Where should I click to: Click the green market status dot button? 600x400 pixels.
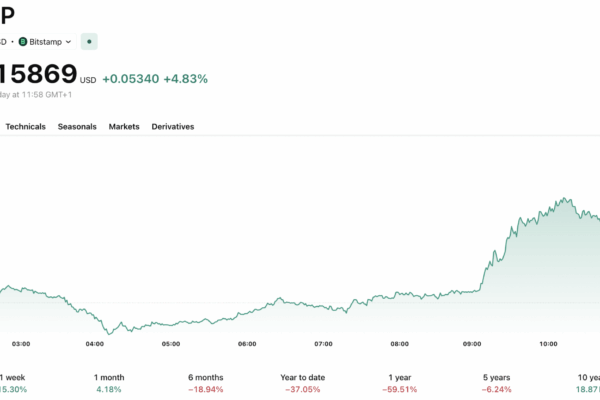click(89, 42)
